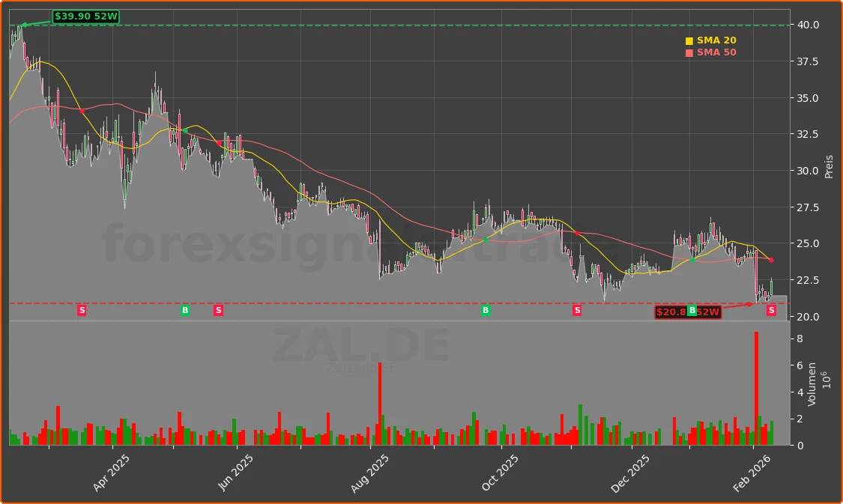The image size is (843, 504).
Task: Click the "Preis" axis title
Action: (x=827, y=168)
